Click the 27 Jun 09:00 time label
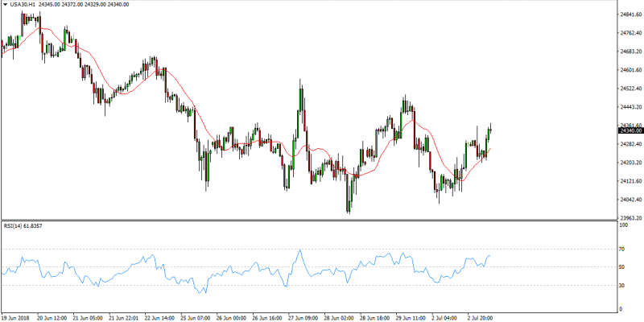644x322 pixels. [x=301, y=317]
